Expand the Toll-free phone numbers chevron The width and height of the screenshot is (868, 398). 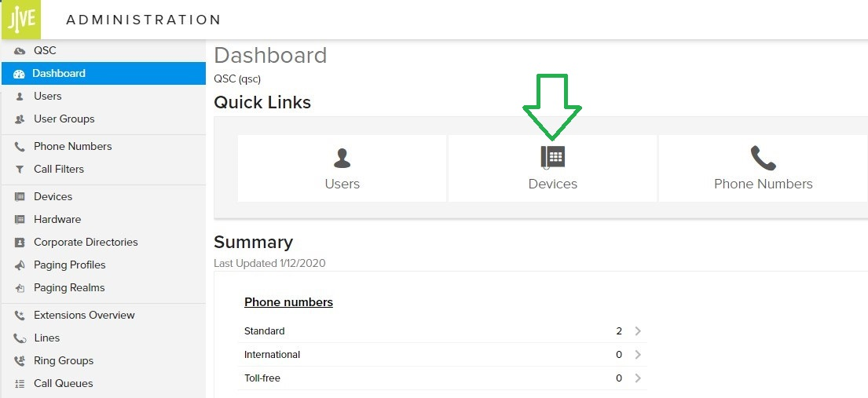(x=638, y=378)
